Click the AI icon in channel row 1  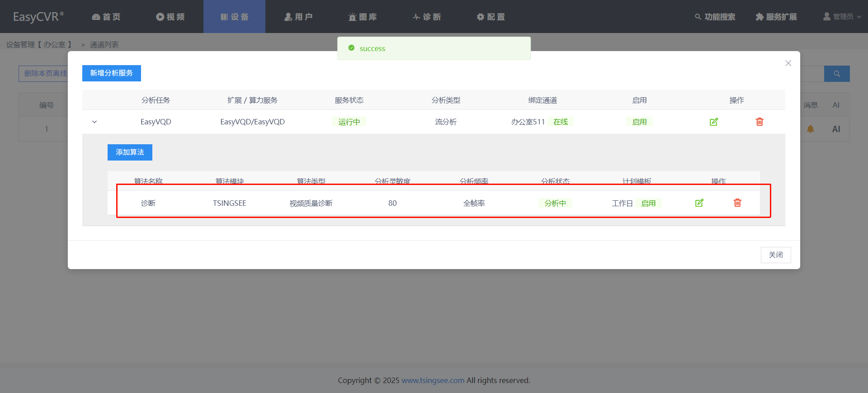836,129
